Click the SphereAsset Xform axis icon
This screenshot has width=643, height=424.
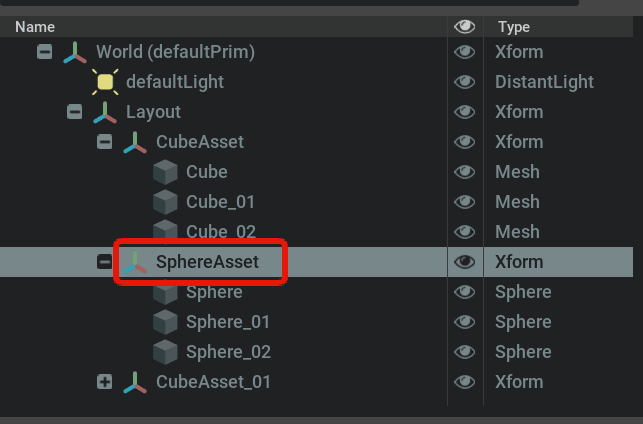pos(135,262)
